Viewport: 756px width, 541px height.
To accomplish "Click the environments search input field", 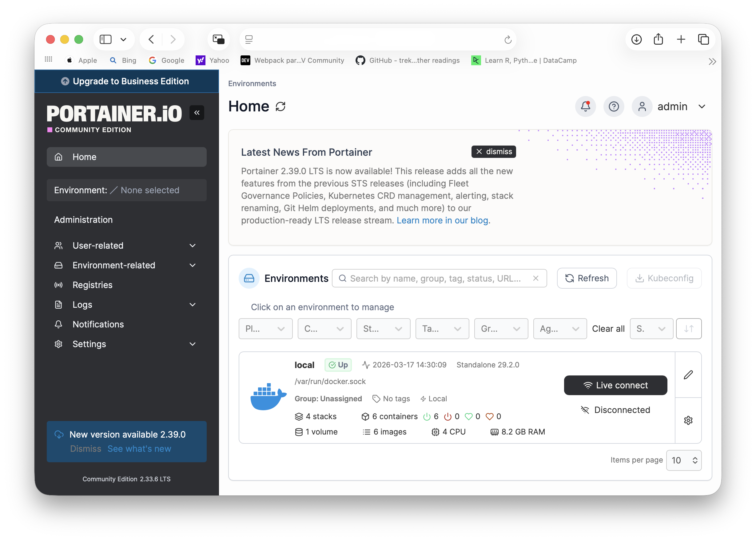I will [436, 278].
